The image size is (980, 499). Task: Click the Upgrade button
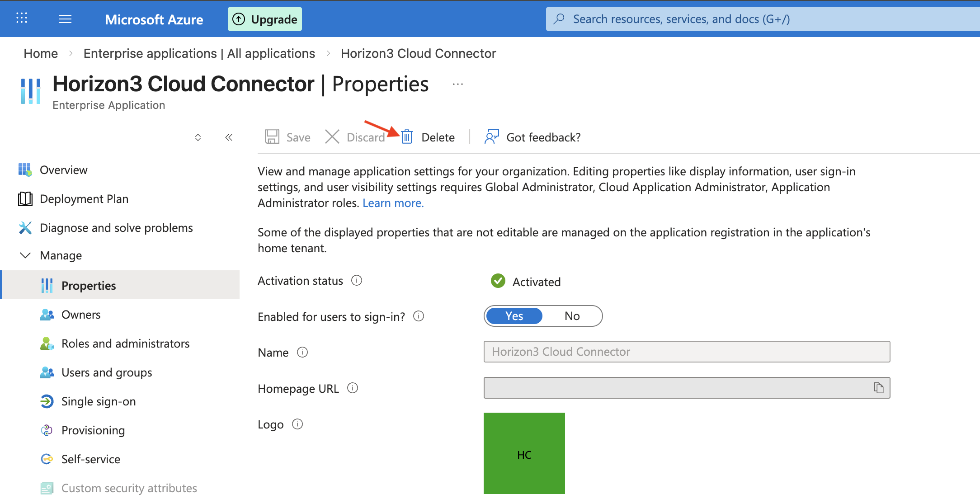point(264,19)
